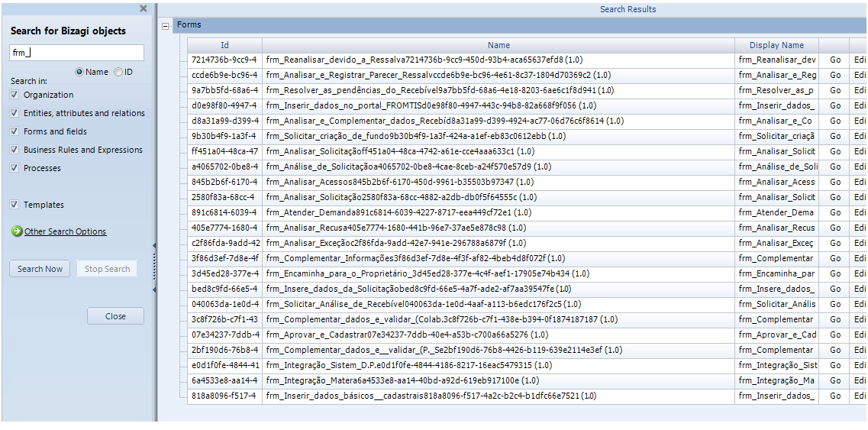Select the frm_Solicitar_criação_de_fundo name cell
868x430 pixels.
[x=499, y=136]
